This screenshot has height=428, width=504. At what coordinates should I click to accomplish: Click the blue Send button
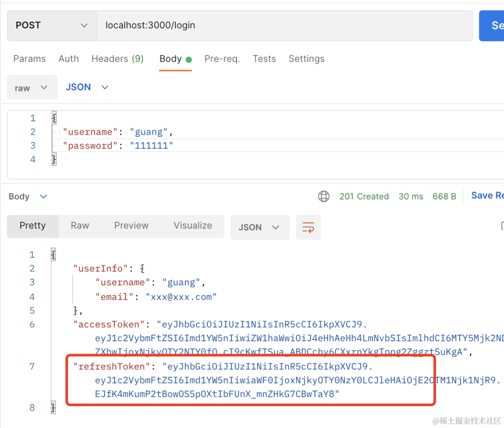pos(491,26)
